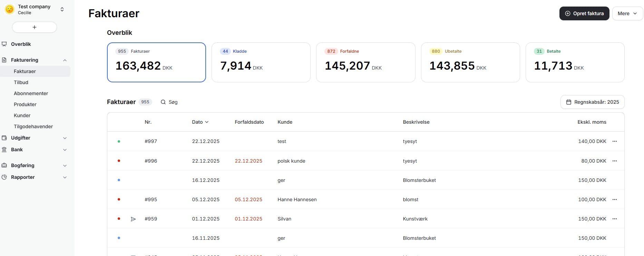Collapse the Fakturering section
The image size is (644, 256).
[65, 60]
